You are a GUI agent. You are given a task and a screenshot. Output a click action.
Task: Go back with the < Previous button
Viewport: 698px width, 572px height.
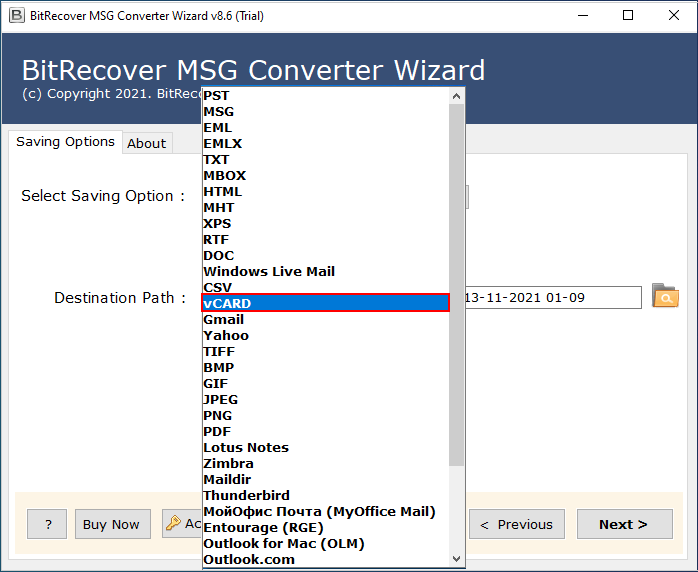coord(517,524)
